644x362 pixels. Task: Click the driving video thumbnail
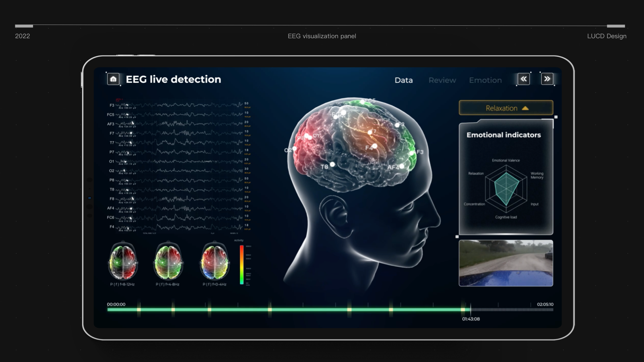pos(506,263)
